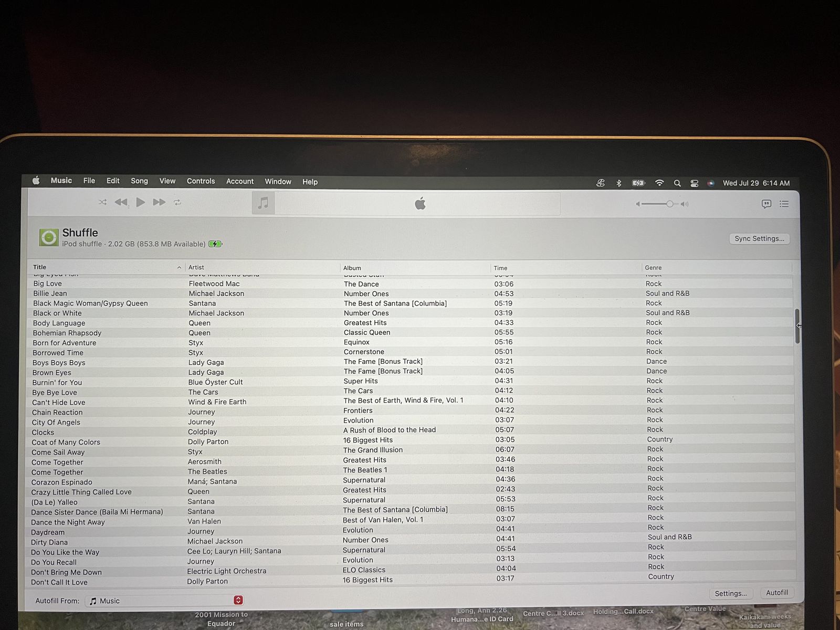
Task: Open the Wi-Fi status menu
Action: [659, 183]
